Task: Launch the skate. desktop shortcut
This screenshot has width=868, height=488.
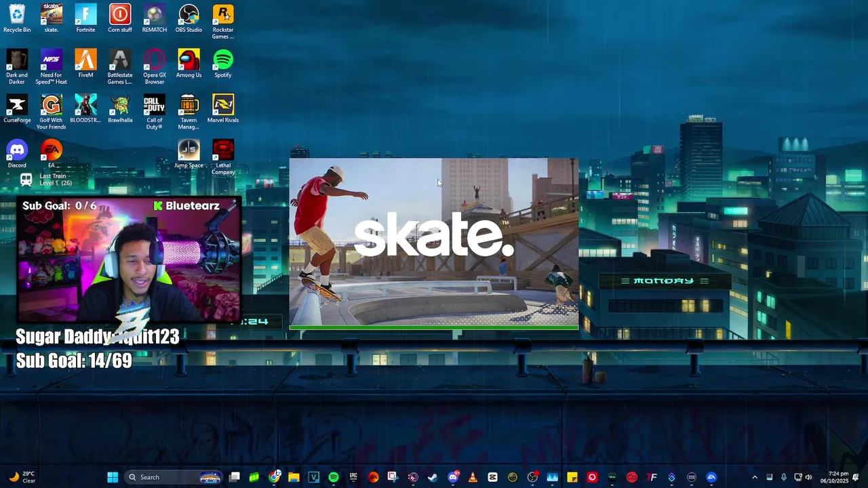Action: click(x=52, y=18)
